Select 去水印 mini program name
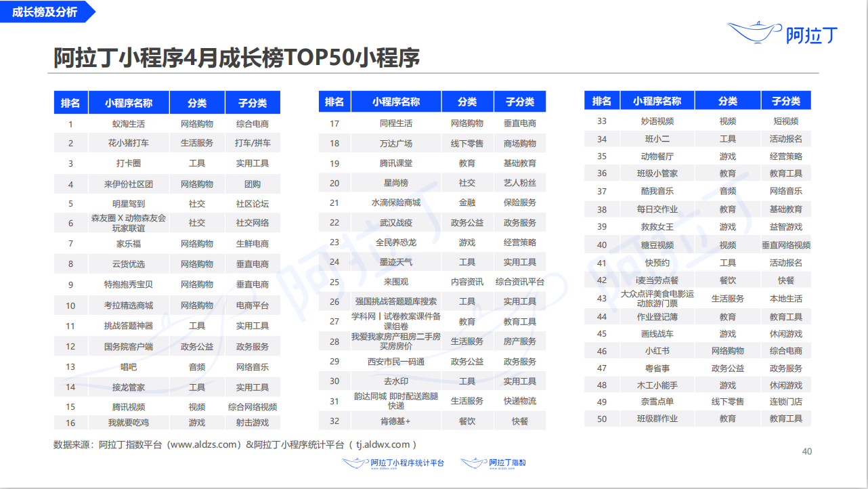 [396, 381]
